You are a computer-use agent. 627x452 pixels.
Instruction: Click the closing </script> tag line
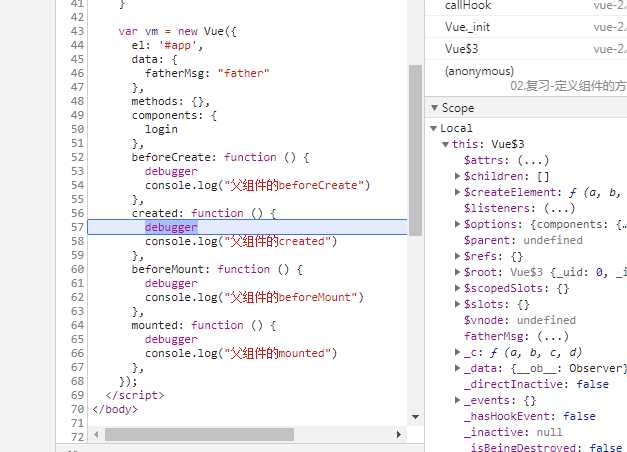[x=135, y=395]
